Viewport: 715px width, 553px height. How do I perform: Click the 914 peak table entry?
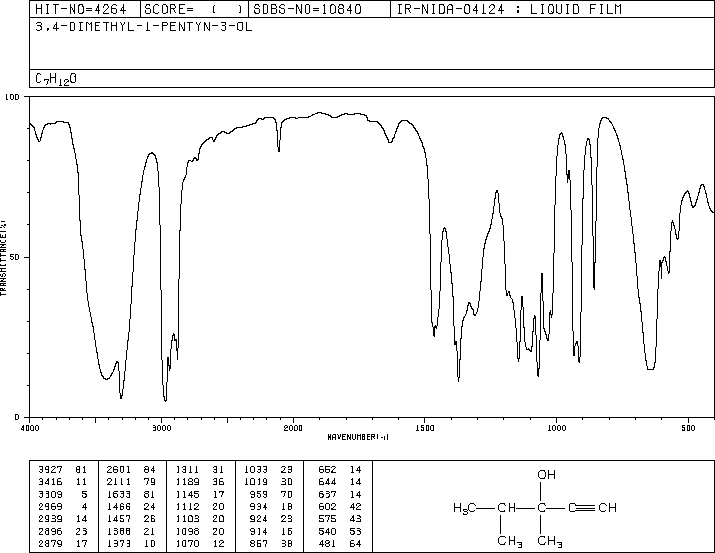coord(271,531)
